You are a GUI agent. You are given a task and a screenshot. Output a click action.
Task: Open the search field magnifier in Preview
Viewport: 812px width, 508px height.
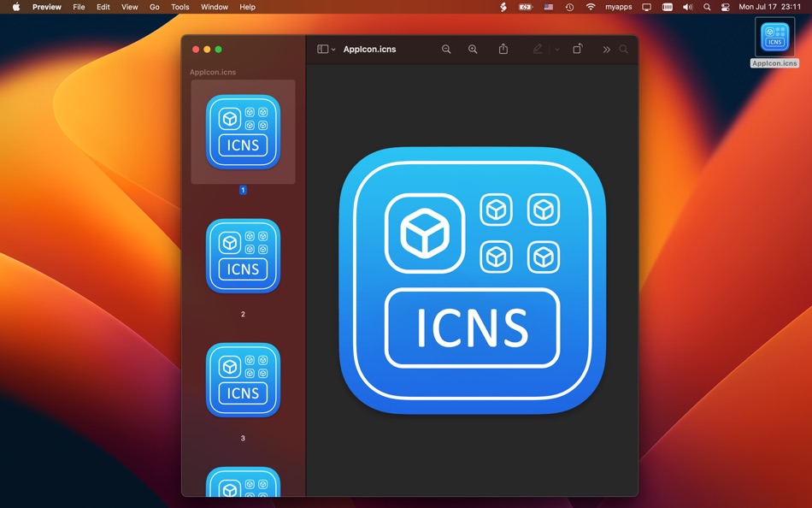tap(623, 50)
